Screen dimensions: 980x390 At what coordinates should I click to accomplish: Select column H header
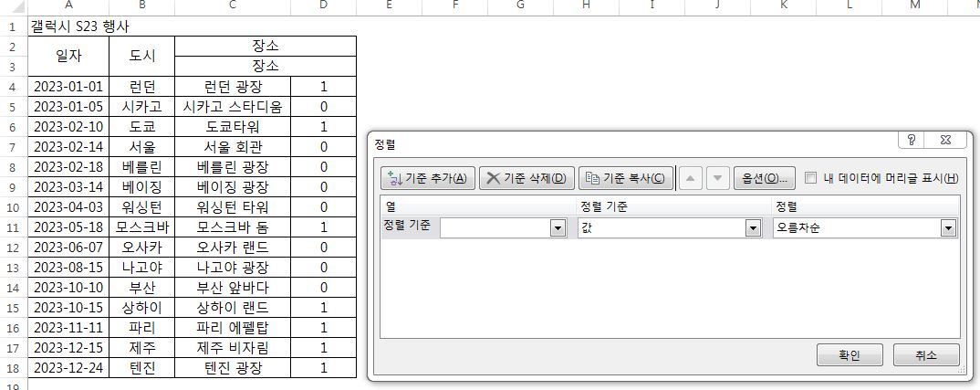click(586, 5)
